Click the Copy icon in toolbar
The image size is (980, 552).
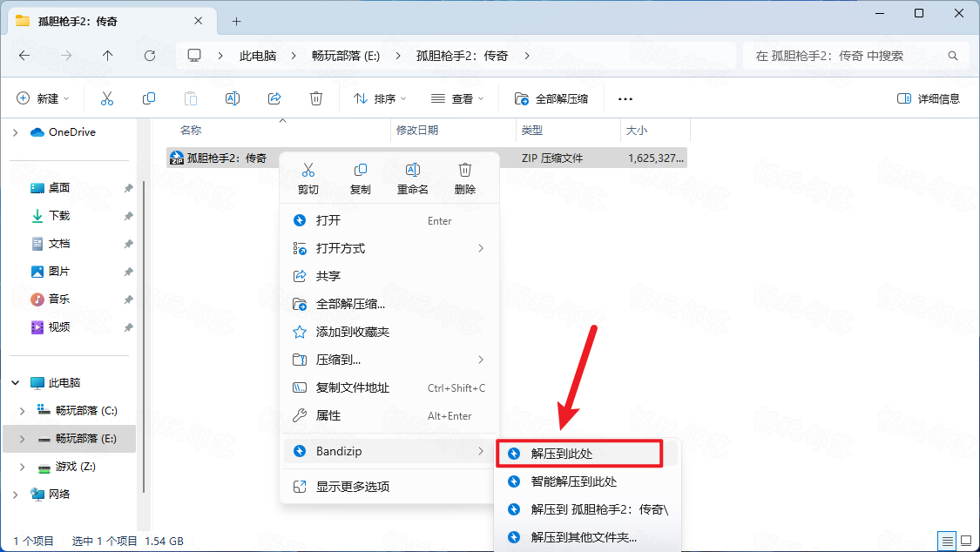pyautogui.click(x=149, y=98)
